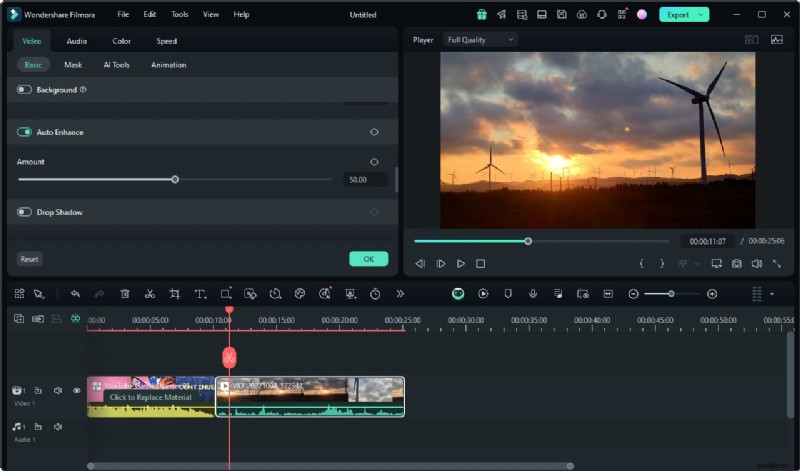Take a snapshot with the camera icon

coord(736,264)
